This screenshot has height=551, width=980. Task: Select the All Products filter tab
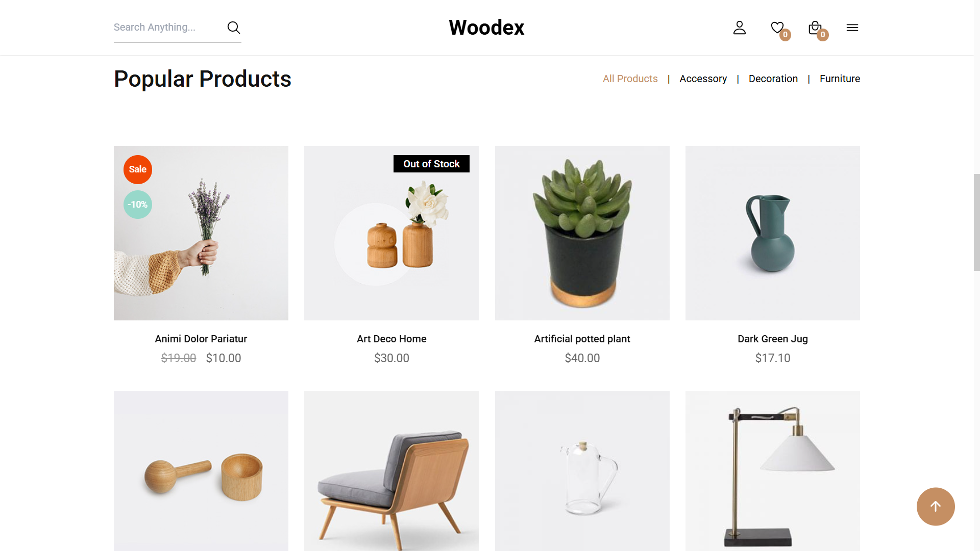630,79
